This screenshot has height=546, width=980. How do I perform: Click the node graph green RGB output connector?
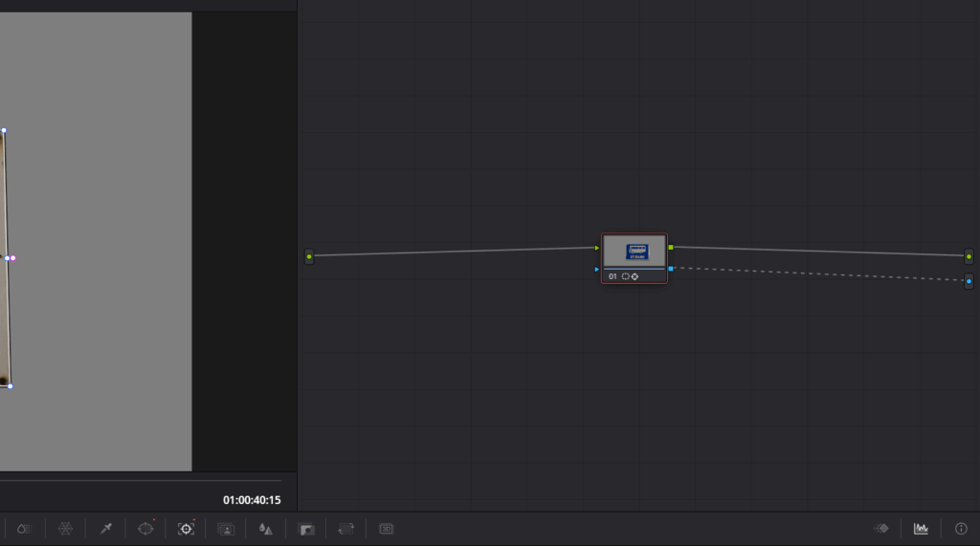point(969,257)
